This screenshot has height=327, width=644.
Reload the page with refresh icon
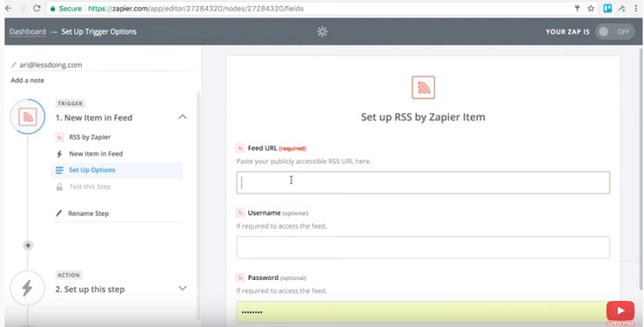click(37, 8)
